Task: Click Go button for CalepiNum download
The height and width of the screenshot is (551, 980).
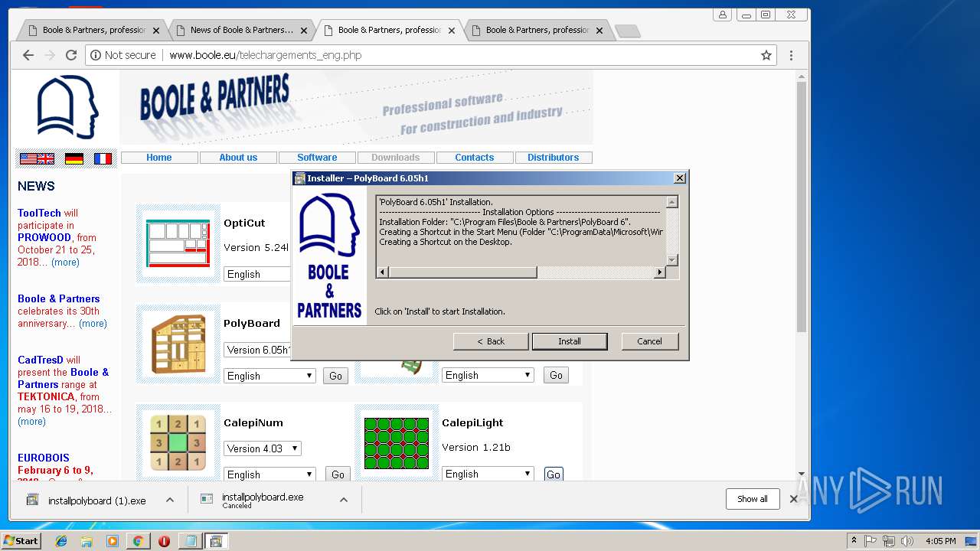Action: (x=338, y=474)
